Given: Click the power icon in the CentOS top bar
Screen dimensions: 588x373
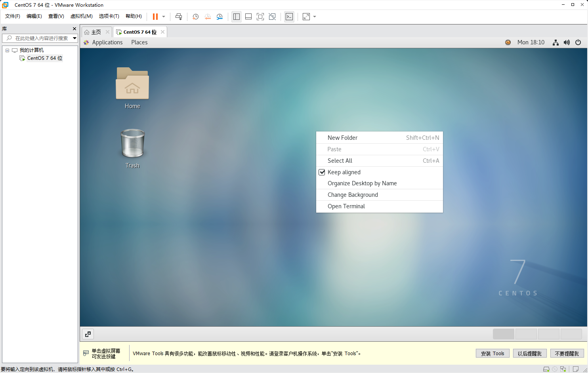Looking at the screenshot, I should 578,42.
